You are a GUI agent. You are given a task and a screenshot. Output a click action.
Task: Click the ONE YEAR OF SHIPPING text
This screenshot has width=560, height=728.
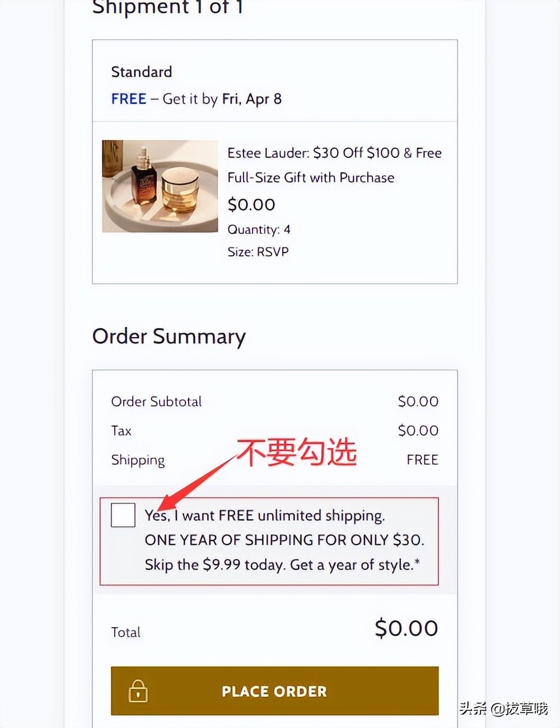pyautogui.click(x=284, y=540)
